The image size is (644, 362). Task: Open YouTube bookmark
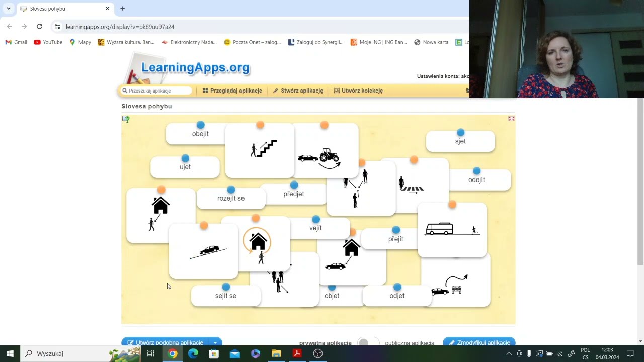click(x=48, y=42)
